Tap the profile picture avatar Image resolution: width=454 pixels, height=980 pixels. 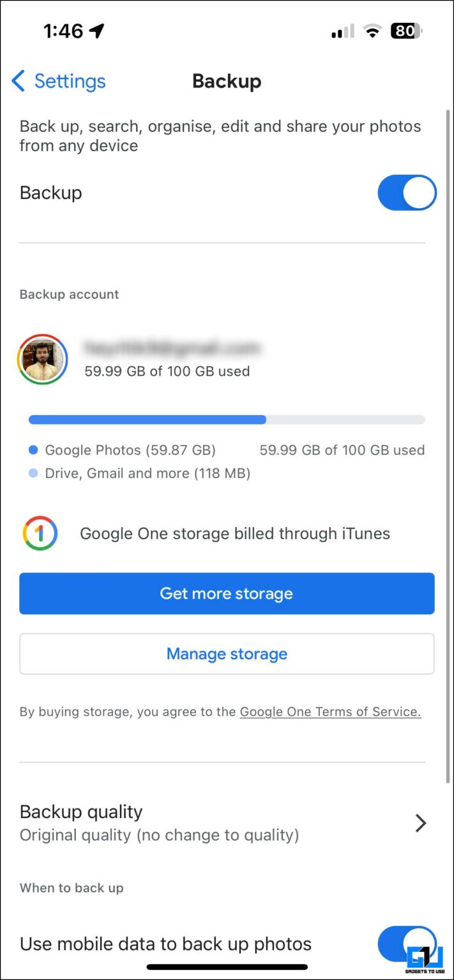pos(42,359)
